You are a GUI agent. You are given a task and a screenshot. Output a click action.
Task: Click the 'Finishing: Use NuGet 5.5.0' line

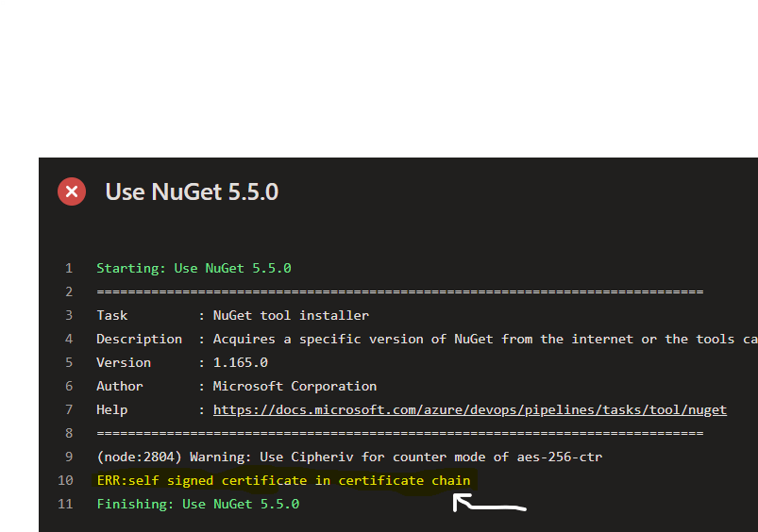click(x=198, y=504)
